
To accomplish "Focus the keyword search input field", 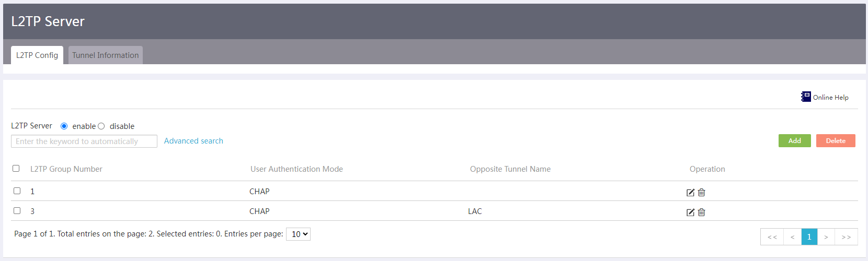I will pos(84,141).
